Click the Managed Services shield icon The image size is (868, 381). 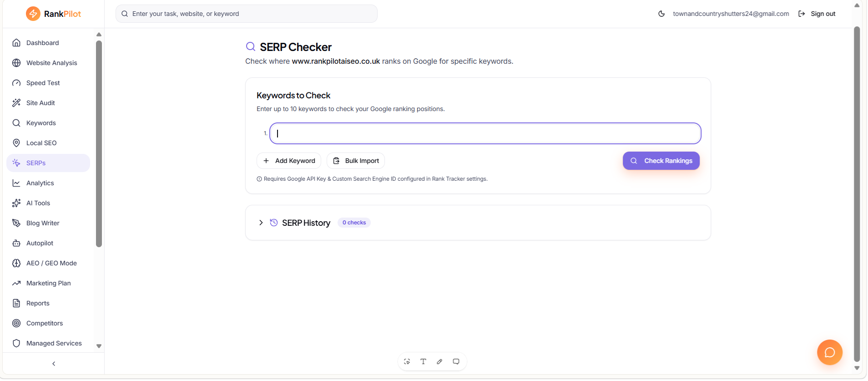click(x=16, y=343)
